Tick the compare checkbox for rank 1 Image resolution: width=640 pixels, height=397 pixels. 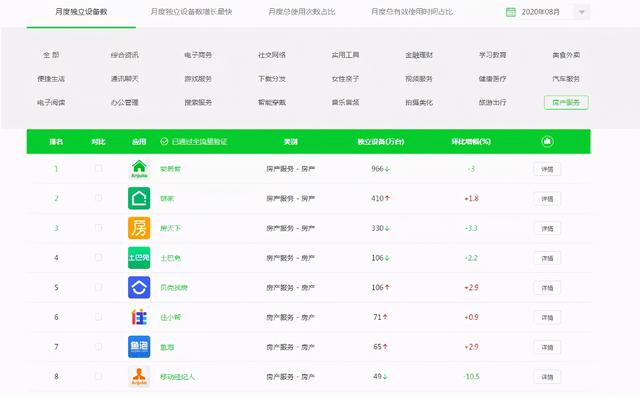[x=98, y=168]
